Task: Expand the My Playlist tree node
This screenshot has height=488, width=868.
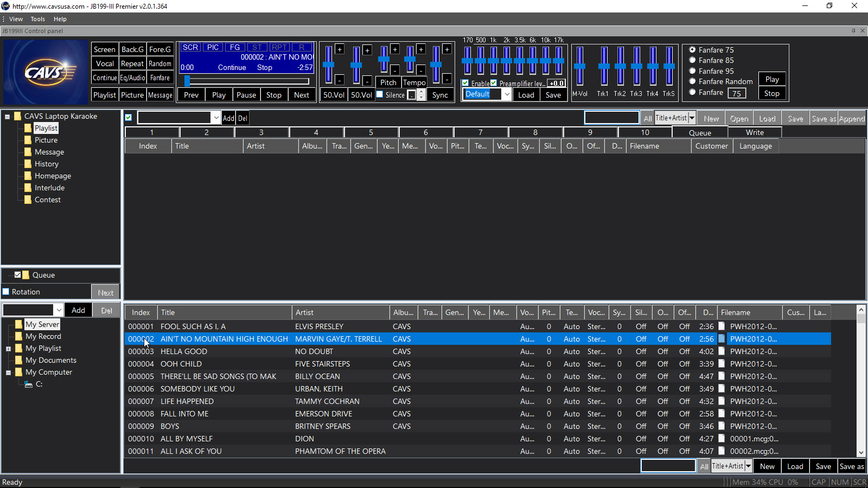Action: coord(8,349)
